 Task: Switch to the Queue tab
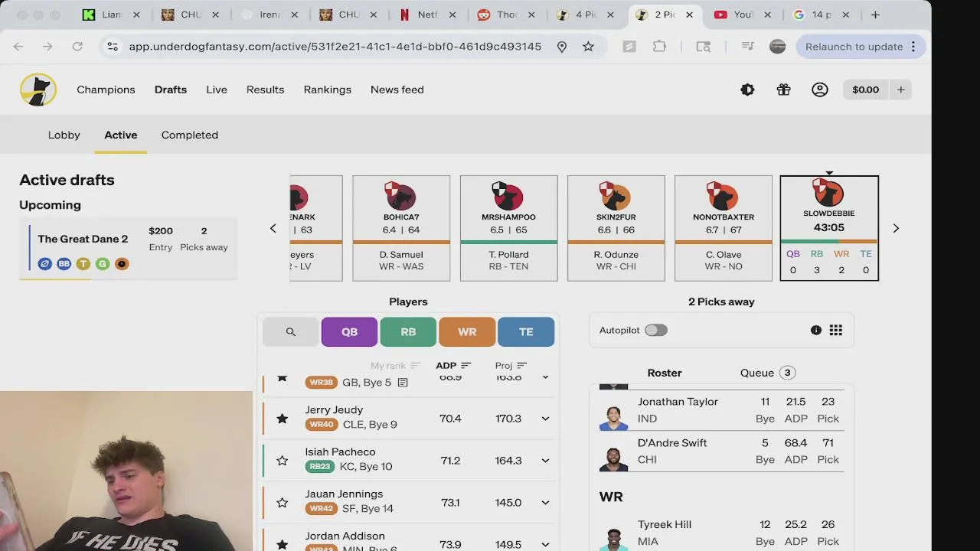(x=767, y=373)
